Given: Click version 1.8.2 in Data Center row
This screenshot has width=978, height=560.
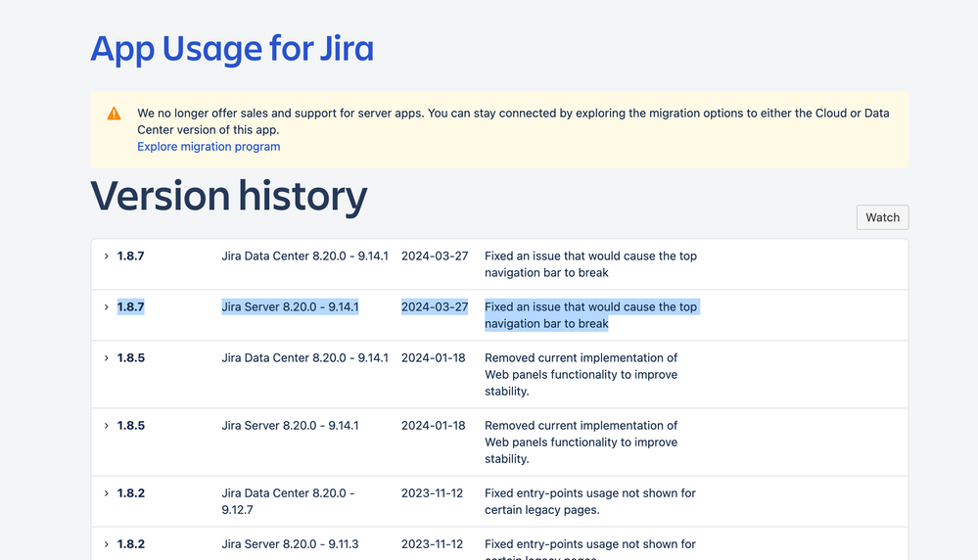Looking at the screenshot, I should 131,492.
